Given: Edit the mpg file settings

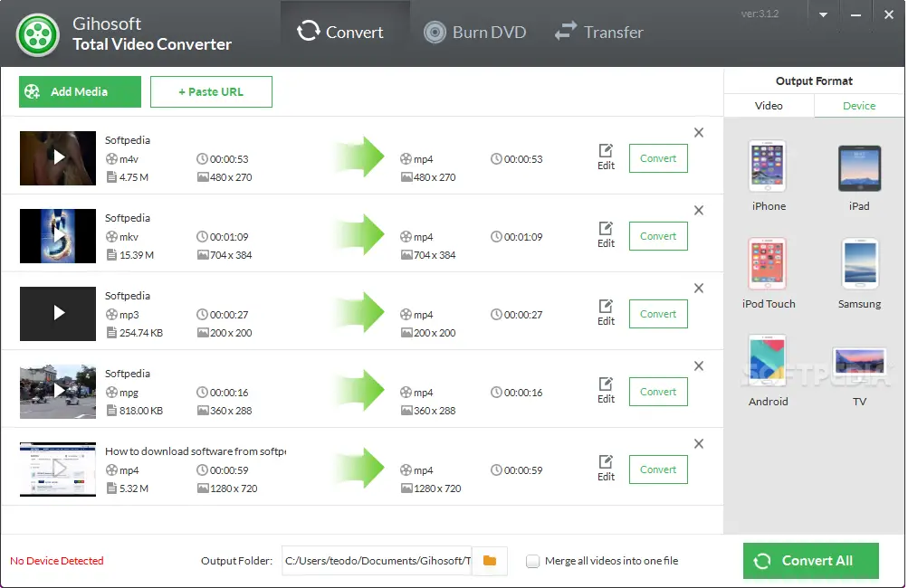Looking at the screenshot, I should click(x=606, y=391).
